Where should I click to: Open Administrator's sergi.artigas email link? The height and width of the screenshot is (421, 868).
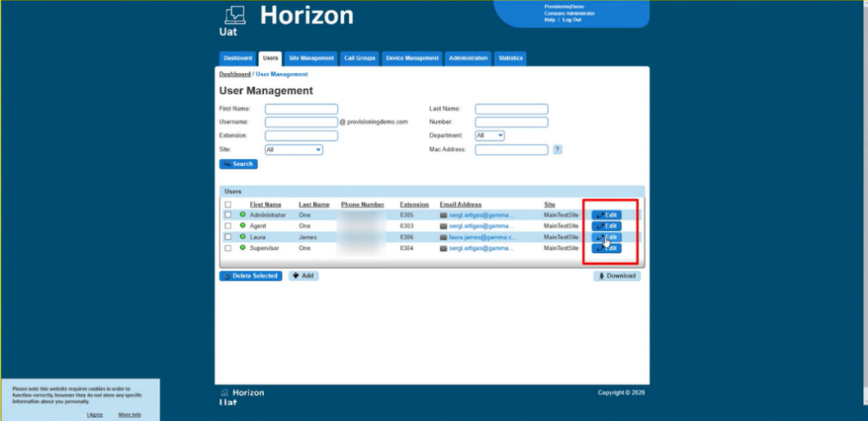pos(482,215)
